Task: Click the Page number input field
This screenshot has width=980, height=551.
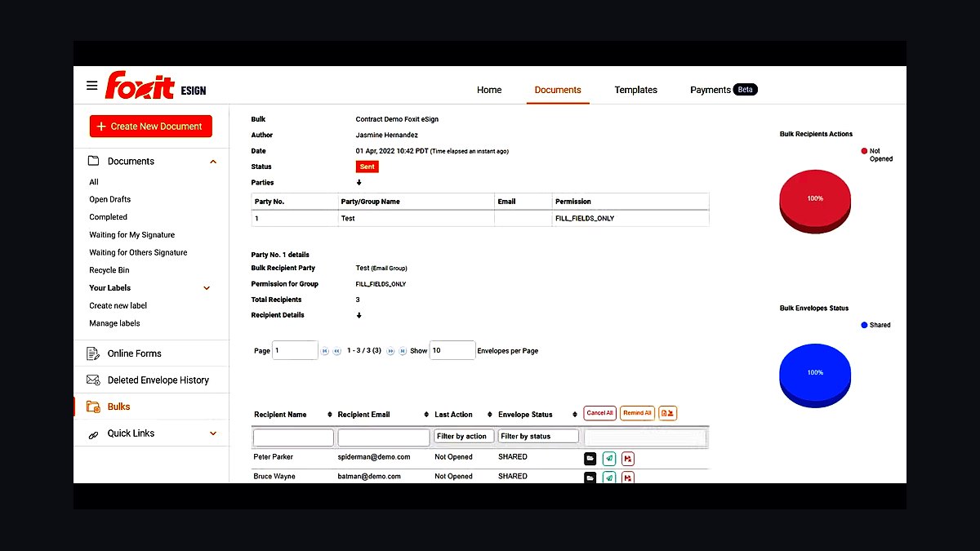Action: tap(295, 350)
